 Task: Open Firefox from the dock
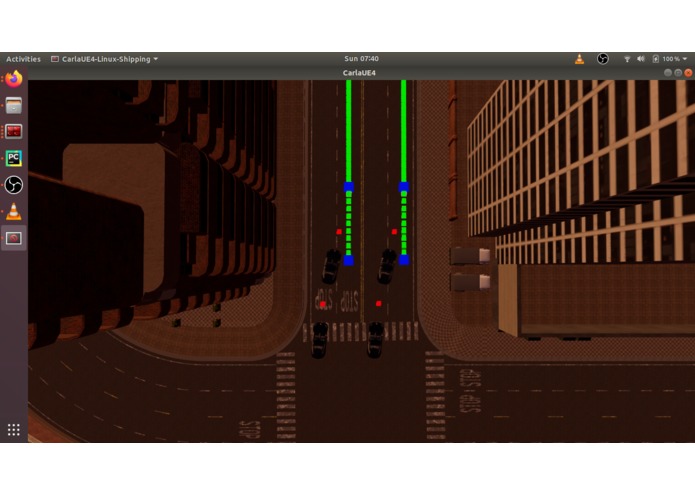[14, 79]
